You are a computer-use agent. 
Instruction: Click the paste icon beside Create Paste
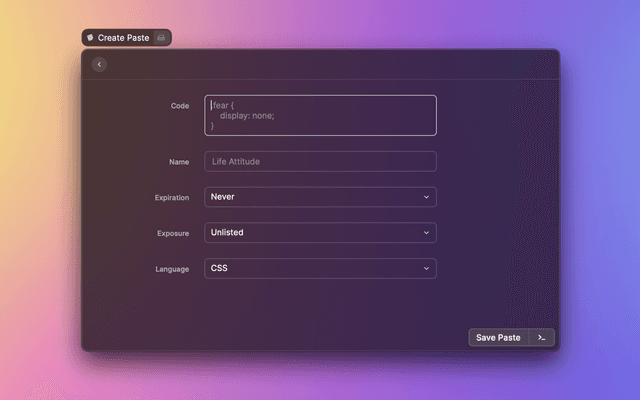click(x=90, y=37)
